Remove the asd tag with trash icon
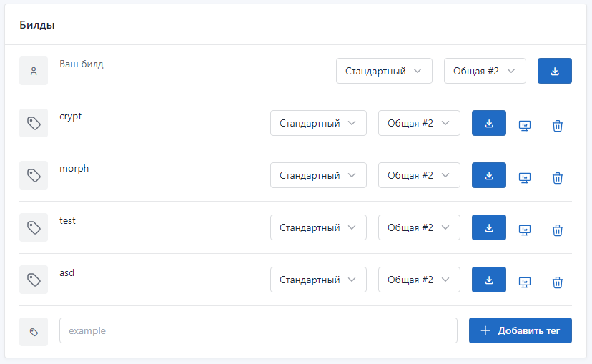Image resolution: width=592 pixels, height=364 pixels. tap(558, 282)
